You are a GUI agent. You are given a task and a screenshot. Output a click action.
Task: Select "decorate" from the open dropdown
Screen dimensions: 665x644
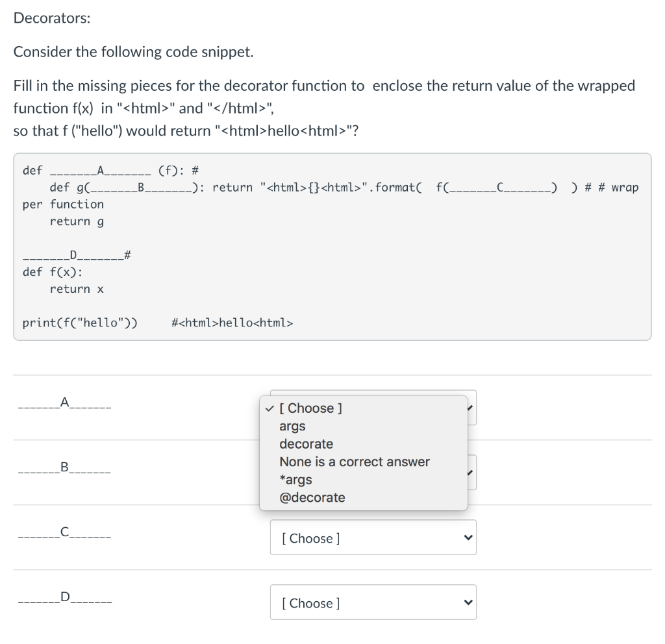click(306, 444)
